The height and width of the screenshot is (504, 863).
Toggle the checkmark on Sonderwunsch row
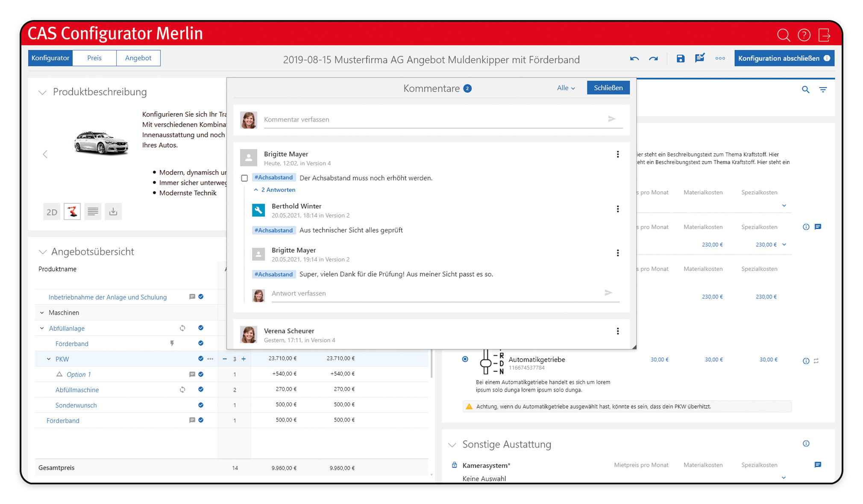click(201, 404)
